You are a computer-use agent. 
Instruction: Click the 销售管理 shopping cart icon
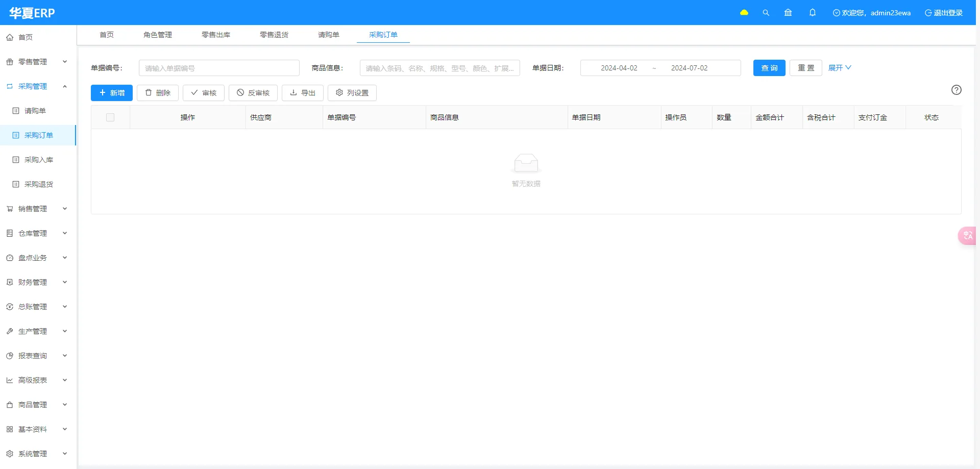pyautogui.click(x=10, y=209)
